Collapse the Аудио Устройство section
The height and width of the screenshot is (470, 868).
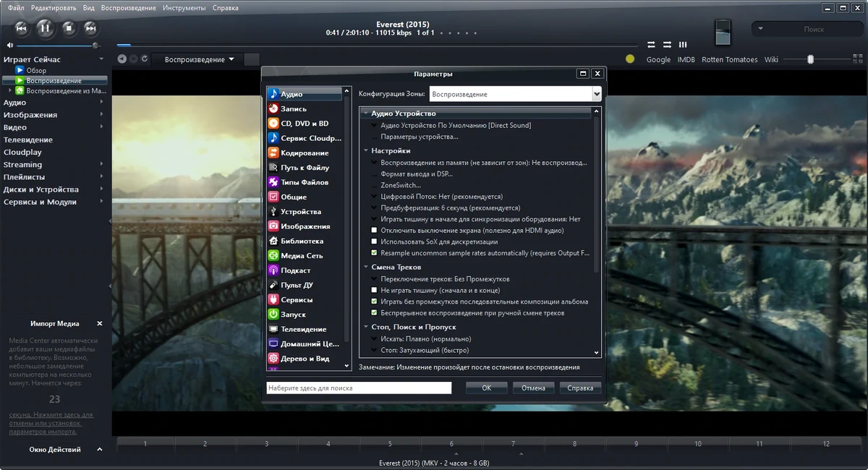point(366,114)
